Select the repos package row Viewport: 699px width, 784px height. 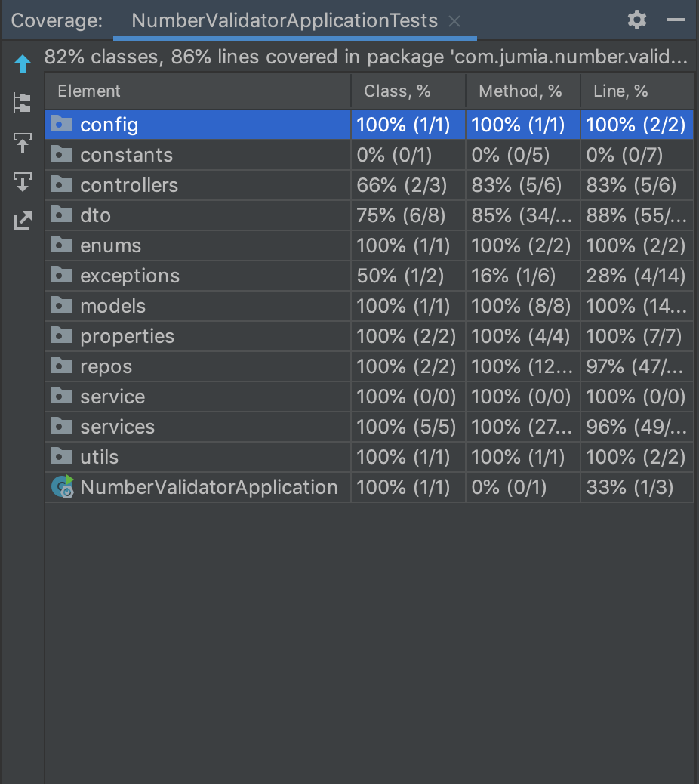point(369,366)
